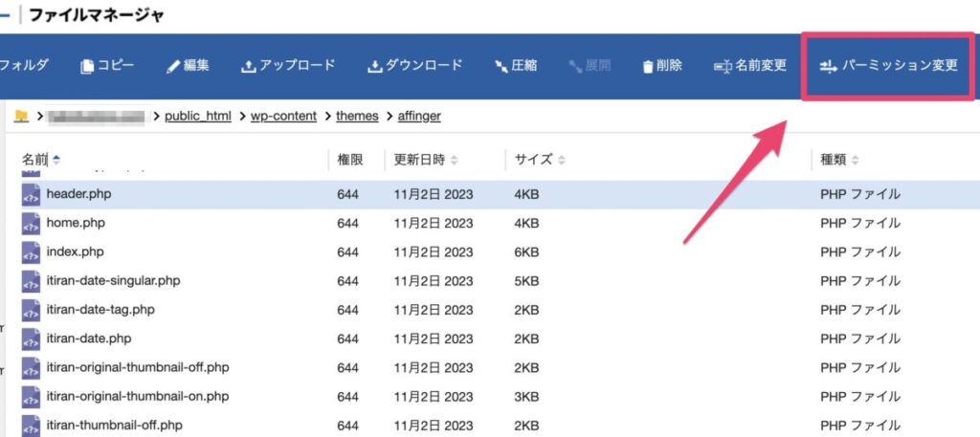Select the index.php file
This screenshot has width=980, height=437.
[75, 252]
